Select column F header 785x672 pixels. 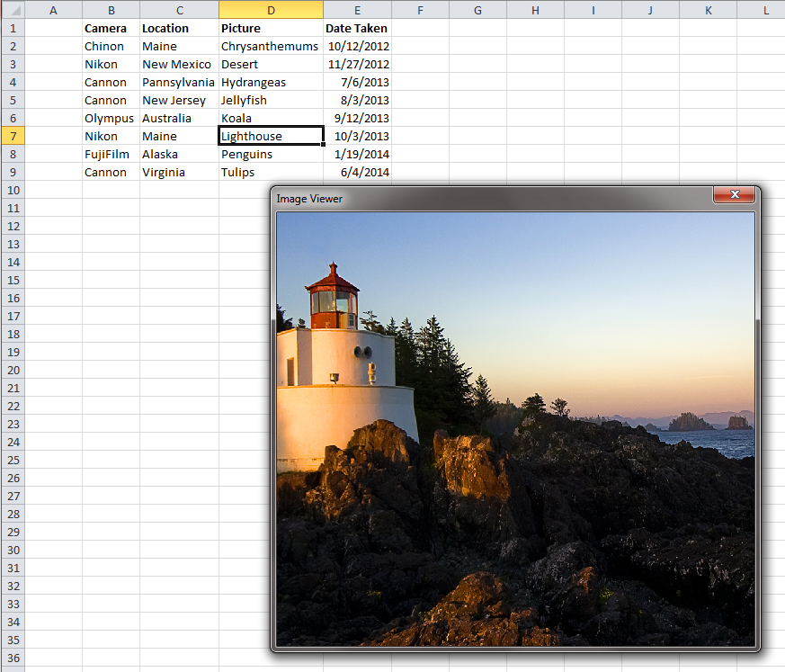(421, 10)
